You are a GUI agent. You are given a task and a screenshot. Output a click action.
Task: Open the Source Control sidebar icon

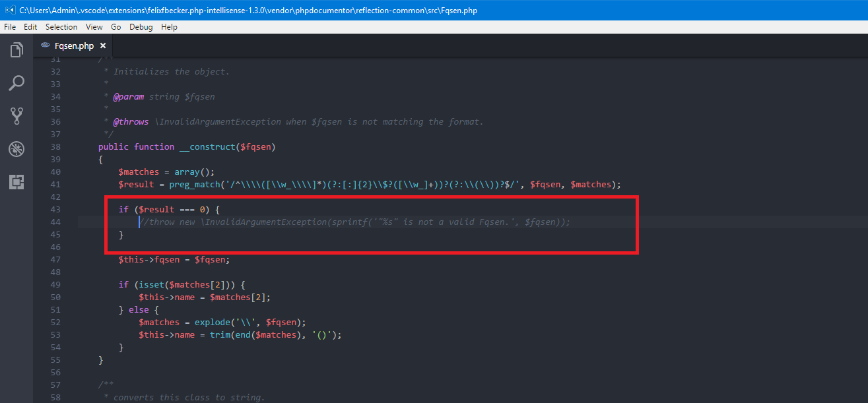pos(16,116)
